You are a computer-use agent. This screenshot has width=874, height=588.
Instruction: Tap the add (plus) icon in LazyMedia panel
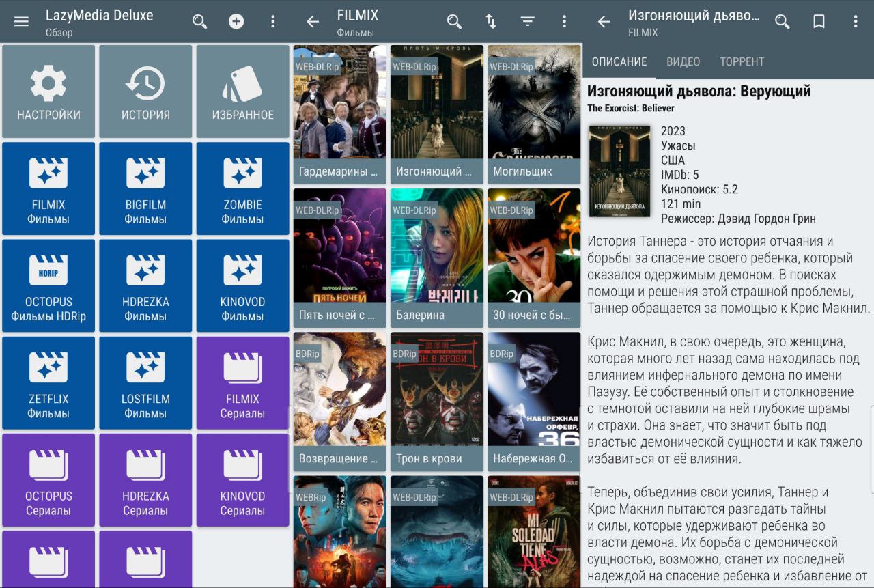point(236,21)
